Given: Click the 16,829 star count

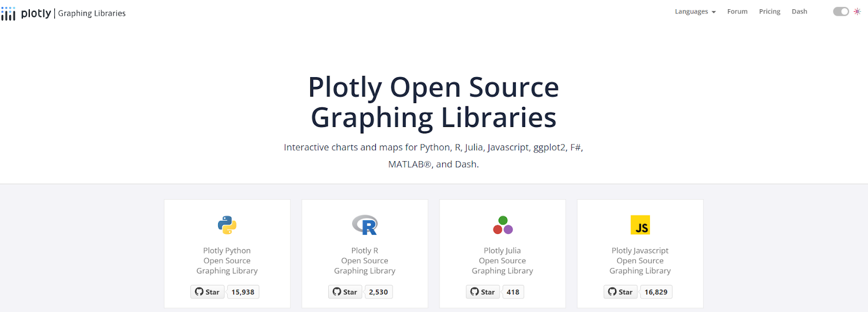Looking at the screenshot, I should coord(656,292).
